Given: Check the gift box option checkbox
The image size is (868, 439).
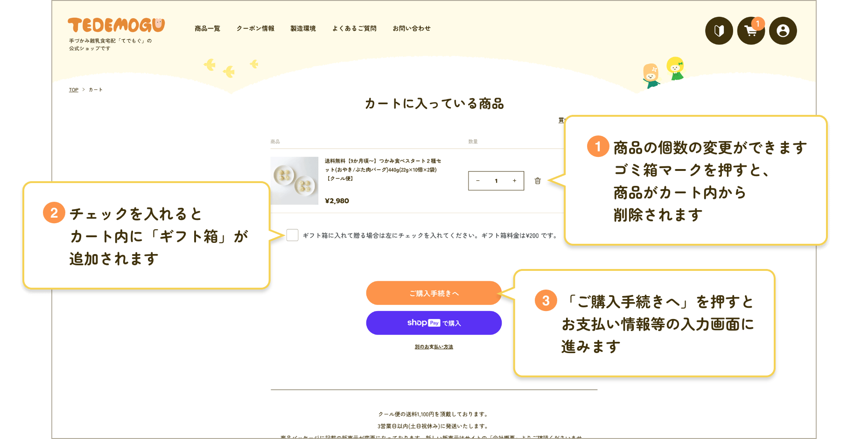Looking at the screenshot, I should click(292, 235).
